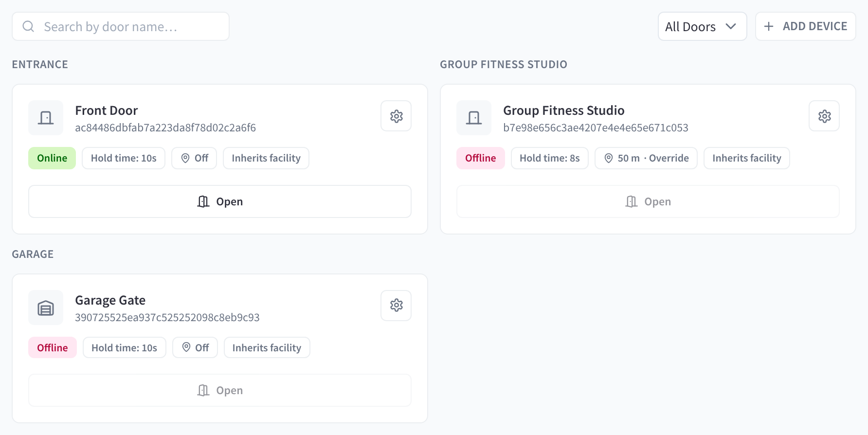Image resolution: width=868 pixels, height=435 pixels.
Task: Click Inherits facility chip on Front Door
Action: coord(266,158)
